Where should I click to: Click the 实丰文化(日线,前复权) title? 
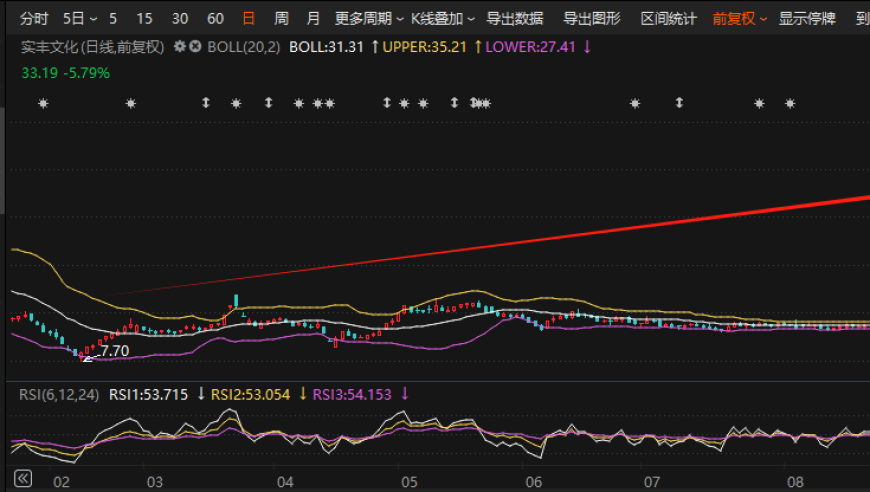coord(93,47)
